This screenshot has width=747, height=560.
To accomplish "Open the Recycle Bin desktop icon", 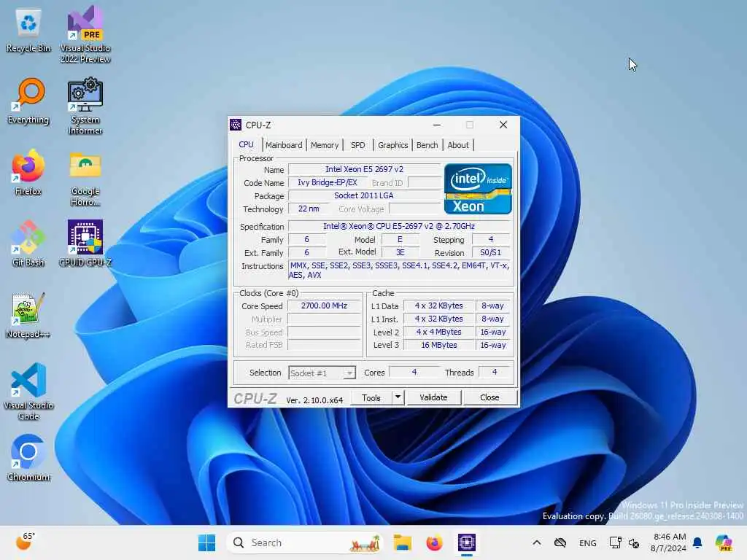I will click(28, 31).
